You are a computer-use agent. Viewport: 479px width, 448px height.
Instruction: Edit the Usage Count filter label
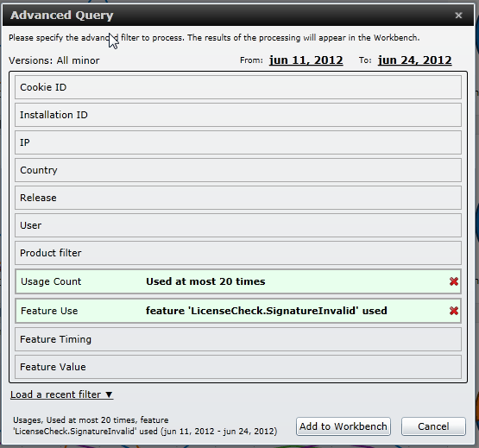coord(51,281)
